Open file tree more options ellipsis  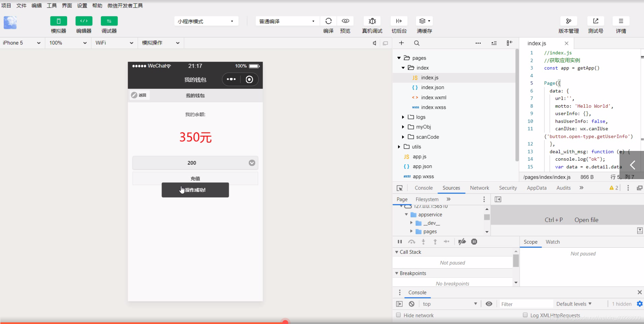click(x=478, y=43)
